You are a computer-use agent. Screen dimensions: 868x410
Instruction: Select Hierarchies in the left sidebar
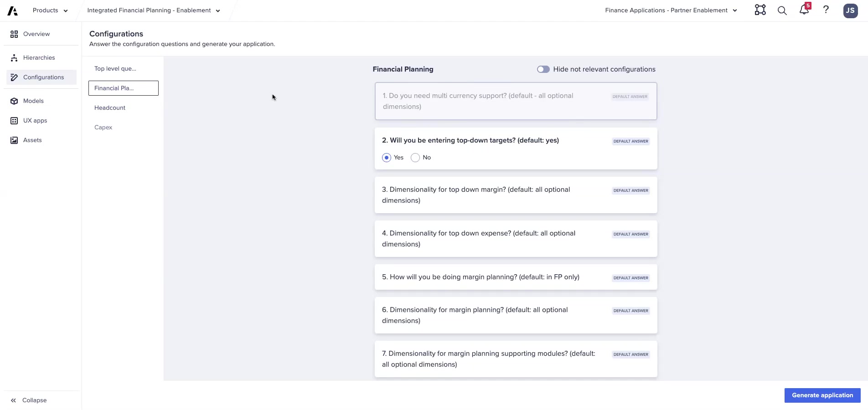pos(39,57)
